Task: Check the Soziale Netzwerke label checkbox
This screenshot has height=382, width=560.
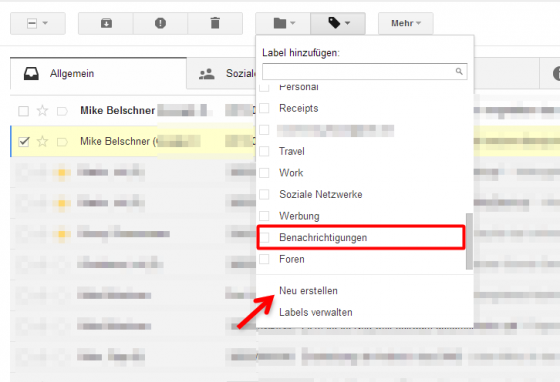Action: tap(264, 194)
